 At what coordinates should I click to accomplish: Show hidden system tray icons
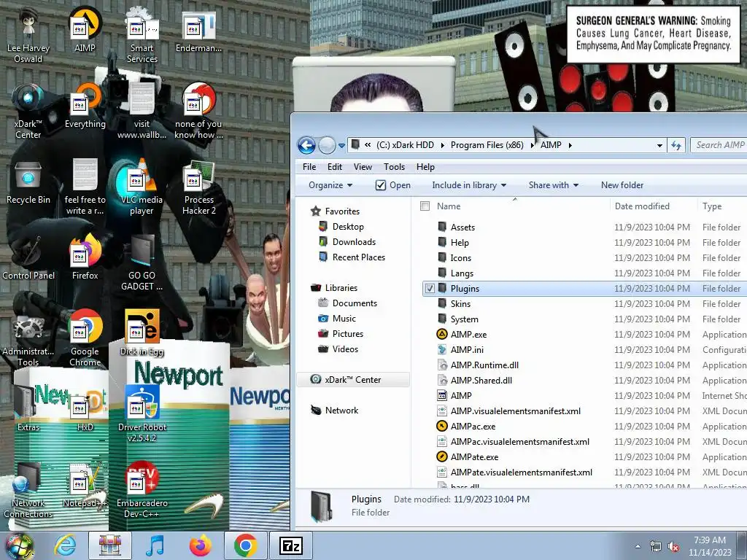638,547
